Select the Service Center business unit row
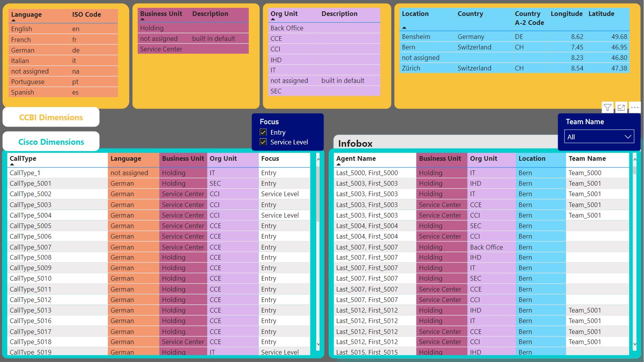 pos(193,49)
